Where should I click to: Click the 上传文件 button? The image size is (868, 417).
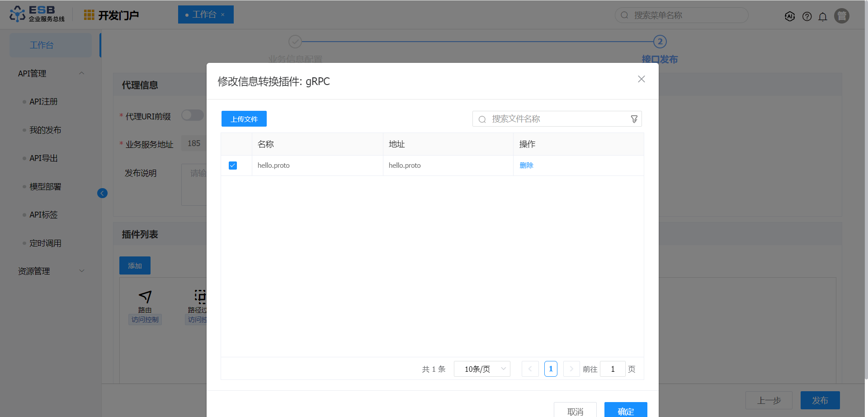pos(244,119)
